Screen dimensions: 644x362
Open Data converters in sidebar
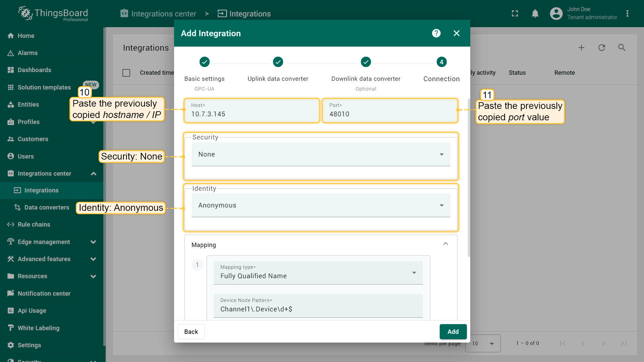[x=47, y=207]
